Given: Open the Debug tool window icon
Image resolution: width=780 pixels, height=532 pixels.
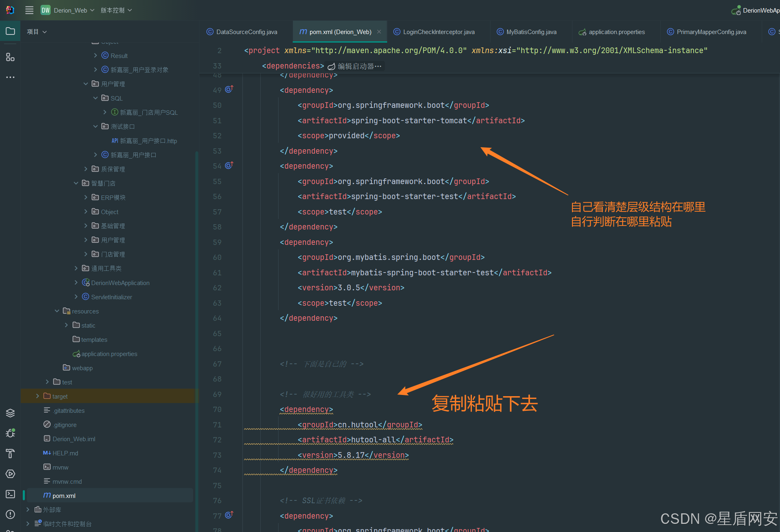Looking at the screenshot, I should [10, 433].
